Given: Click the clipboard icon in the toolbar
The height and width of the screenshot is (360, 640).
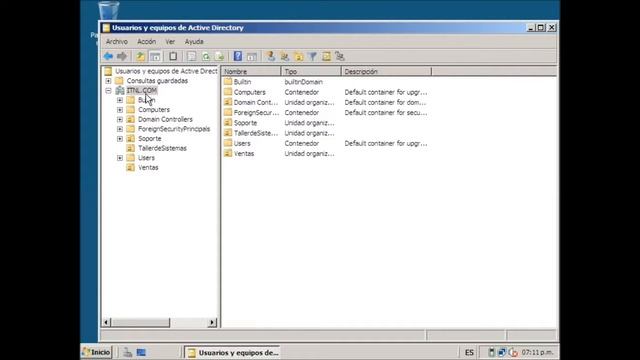Looking at the screenshot, I should 173,56.
